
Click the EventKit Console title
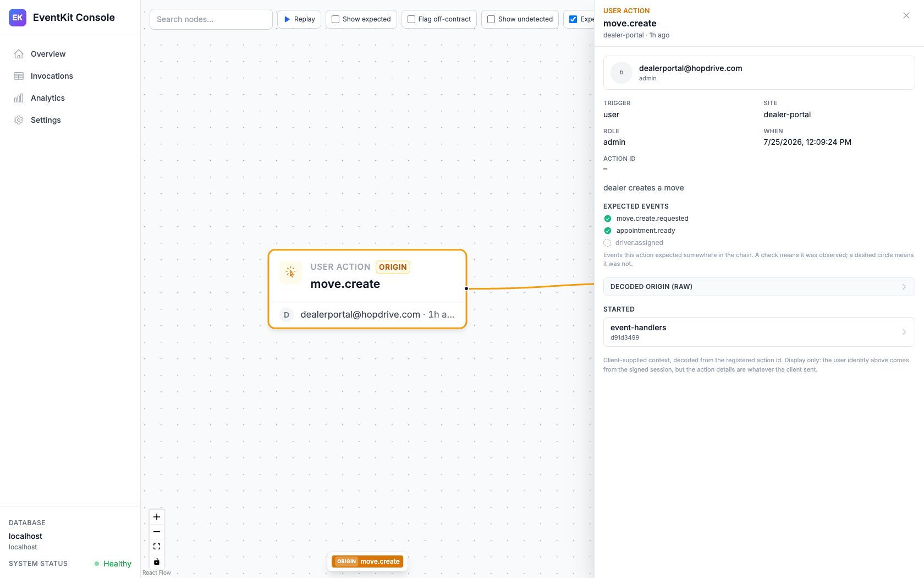[74, 18]
